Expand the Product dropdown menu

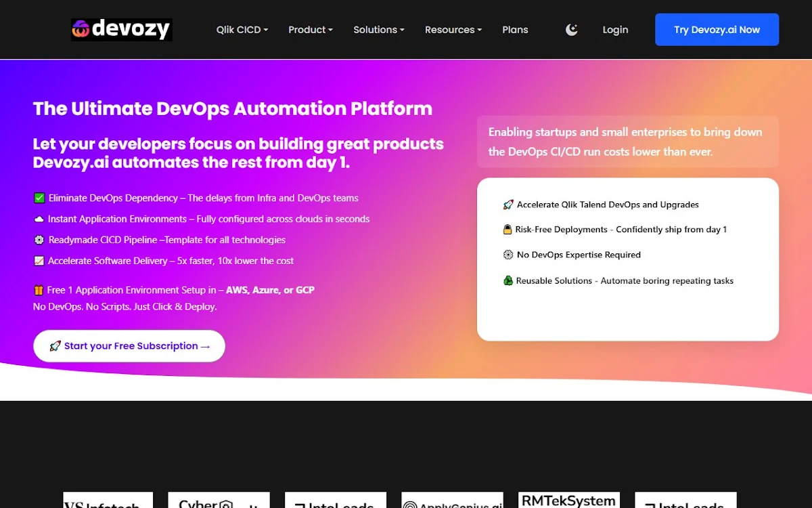click(311, 30)
